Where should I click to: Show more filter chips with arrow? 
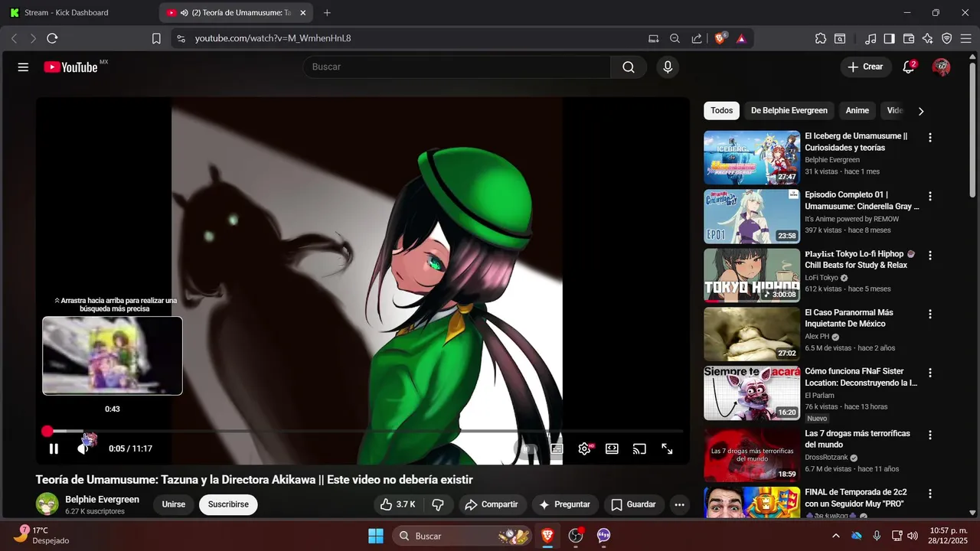[921, 111]
